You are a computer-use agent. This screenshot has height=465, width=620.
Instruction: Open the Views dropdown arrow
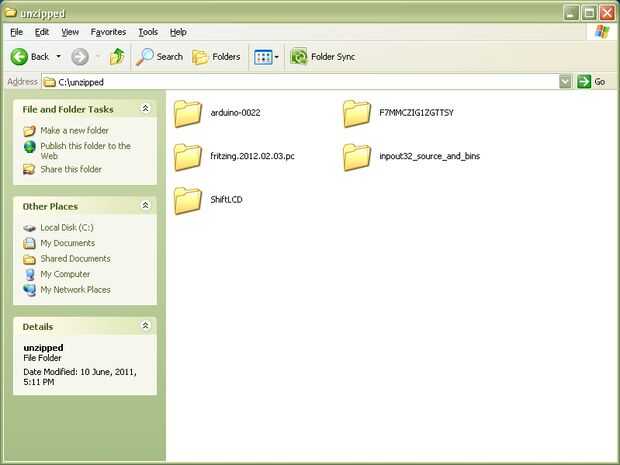pyautogui.click(x=277, y=57)
